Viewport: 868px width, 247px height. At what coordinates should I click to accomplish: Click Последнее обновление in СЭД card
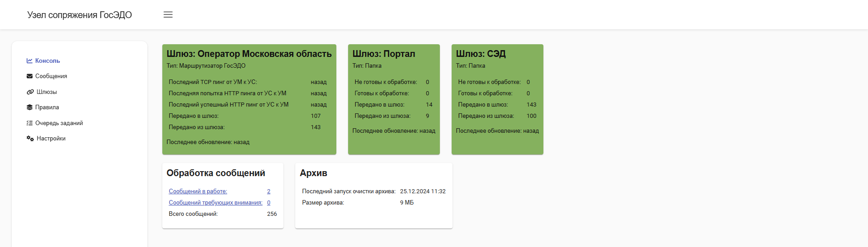[x=497, y=130]
